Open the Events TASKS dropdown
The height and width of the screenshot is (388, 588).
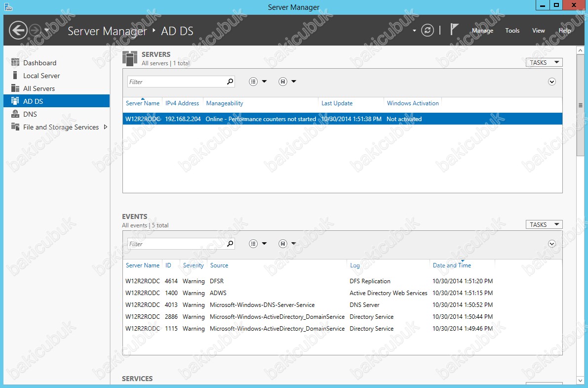point(544,224)
